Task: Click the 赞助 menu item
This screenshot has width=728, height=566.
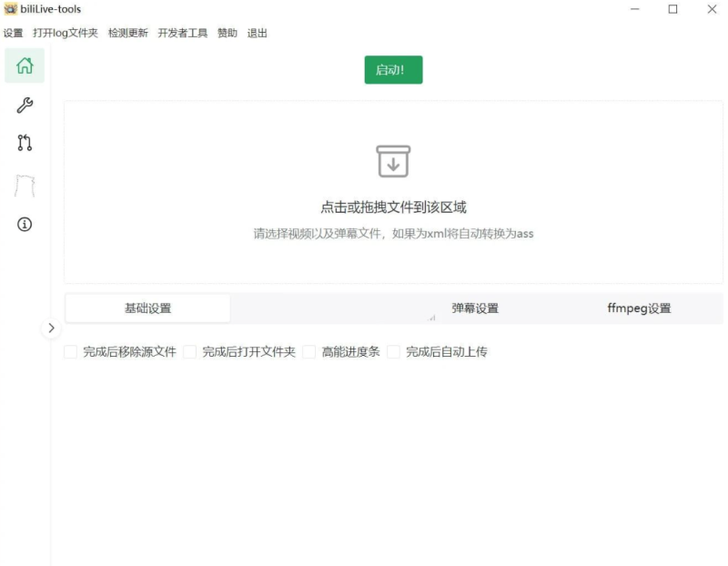Action: click(x=227, y=33)
